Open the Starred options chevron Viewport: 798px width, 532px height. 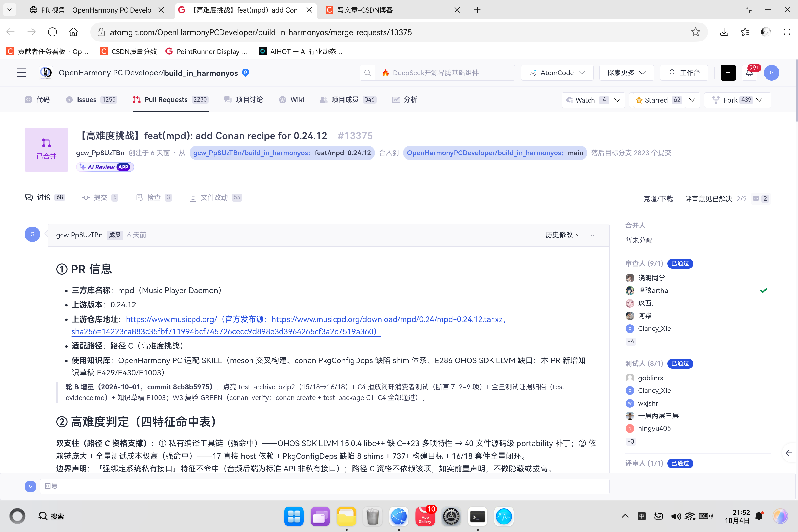(x=692, y=100)
